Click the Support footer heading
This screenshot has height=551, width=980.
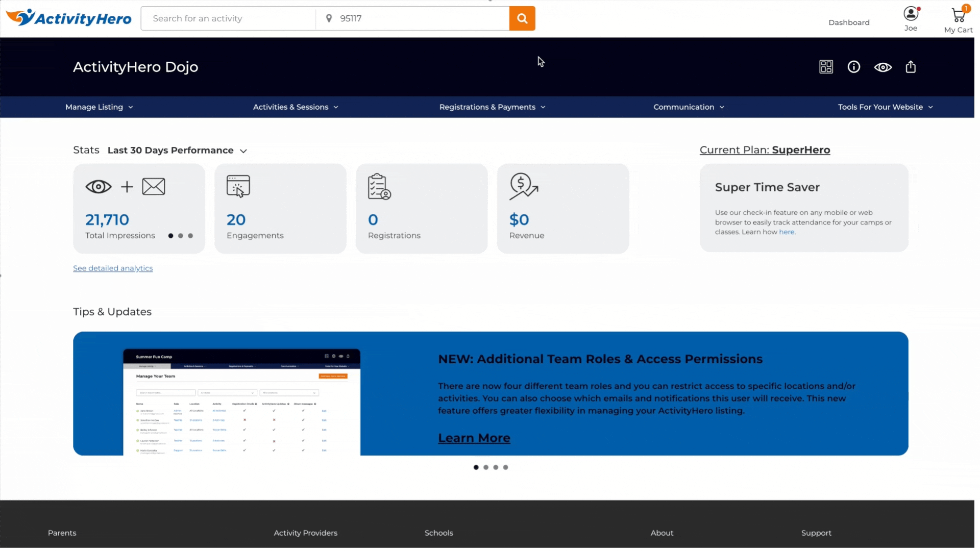point(816,533)
